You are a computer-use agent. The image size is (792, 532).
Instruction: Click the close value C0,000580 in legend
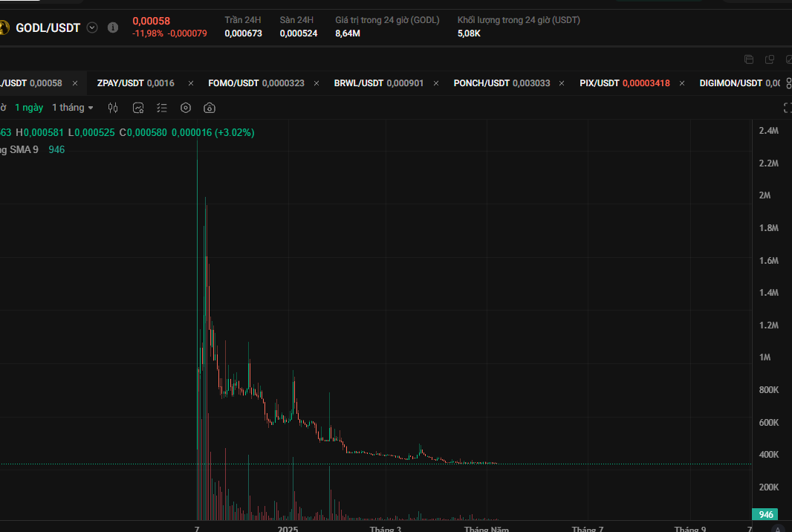tap(143, 132)
